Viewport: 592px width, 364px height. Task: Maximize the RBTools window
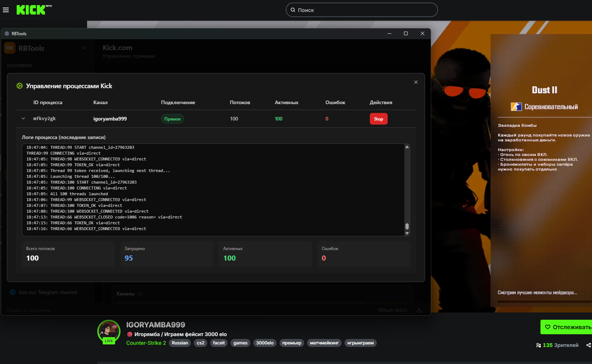coord(406,33)
